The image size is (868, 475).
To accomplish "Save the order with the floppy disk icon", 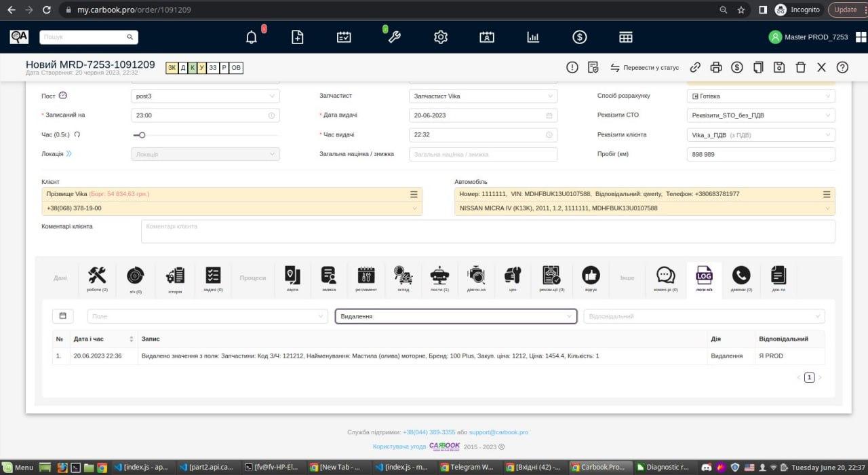I will click(x=779, y=67).
